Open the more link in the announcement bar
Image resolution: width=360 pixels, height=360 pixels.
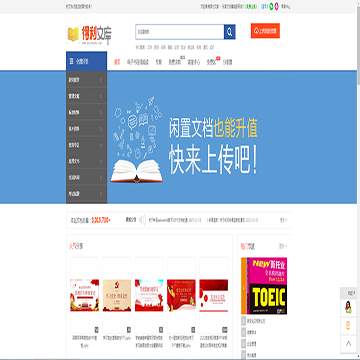283,220
